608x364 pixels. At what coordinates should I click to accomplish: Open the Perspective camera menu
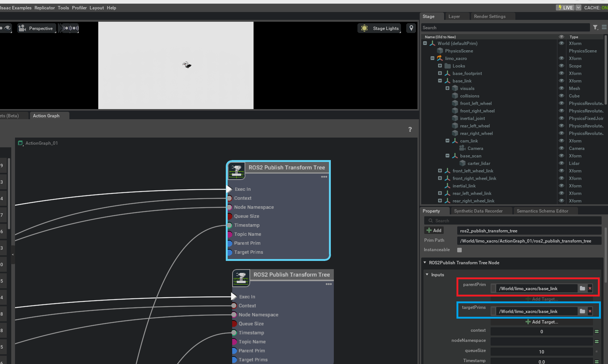tap(36, 28)
